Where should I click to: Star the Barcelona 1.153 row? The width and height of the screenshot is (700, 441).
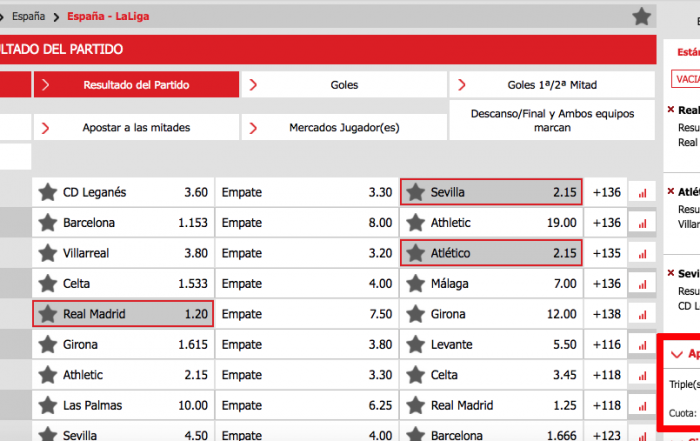[x=48, y=223]
